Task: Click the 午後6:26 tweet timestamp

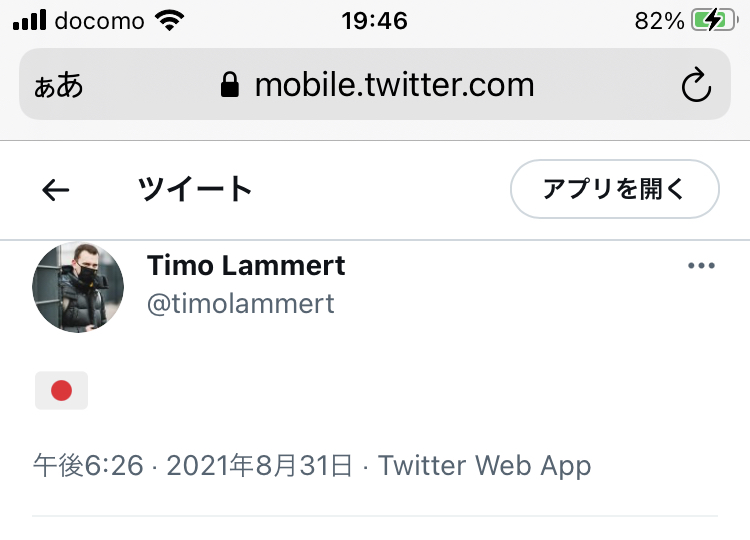Action: [x=88, y=465]
